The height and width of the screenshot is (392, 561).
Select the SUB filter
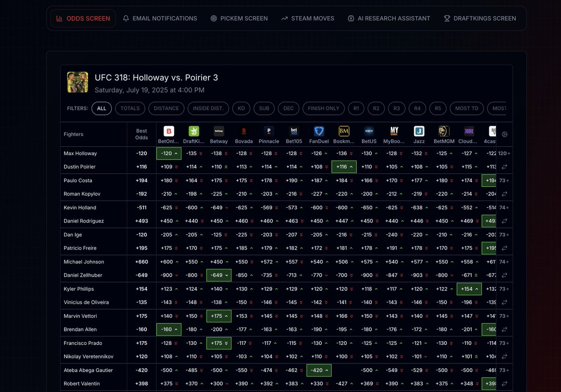(264, 108)
